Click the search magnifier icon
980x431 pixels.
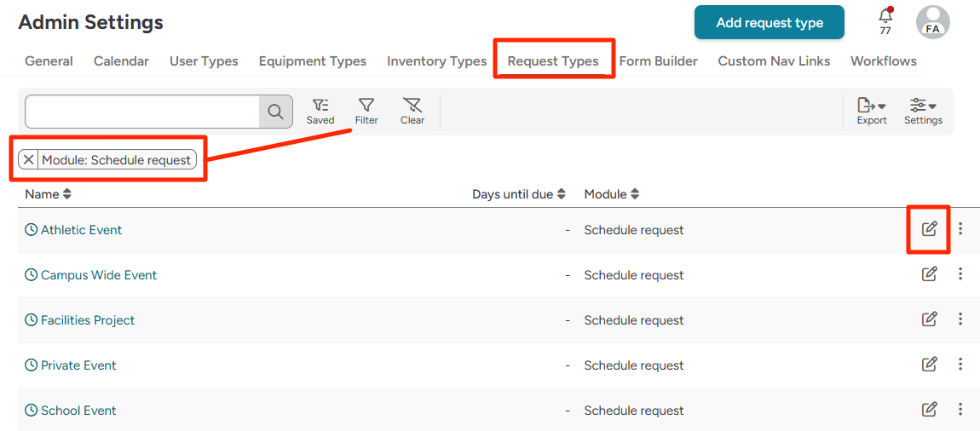275,112
